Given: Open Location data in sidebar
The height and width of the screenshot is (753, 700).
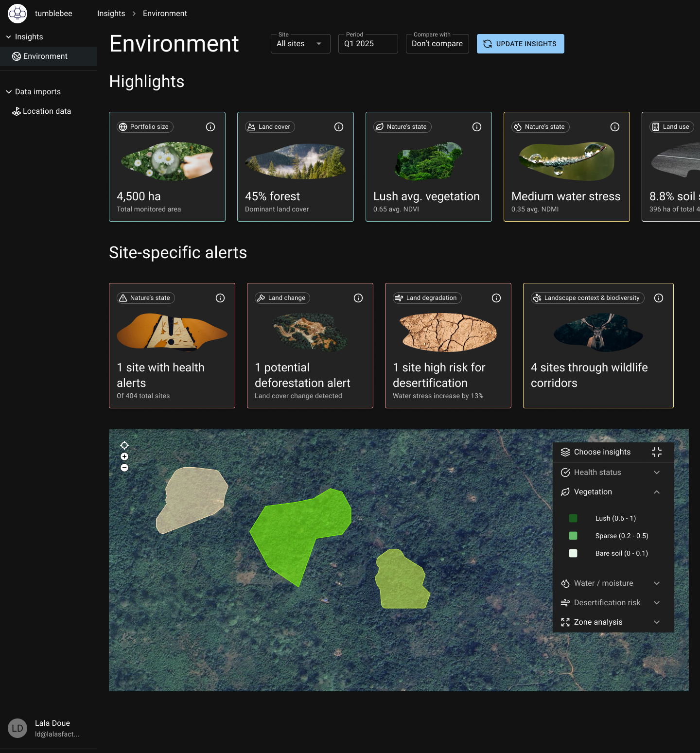Looking at the screenshot, I should [49, 111].
